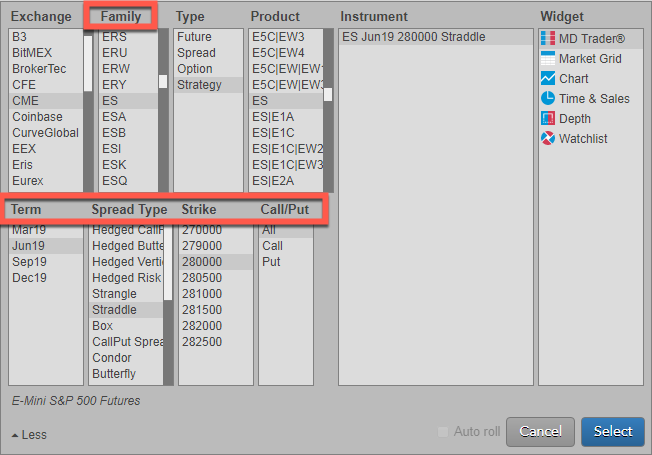Select ERU family
Viewport: 652px width, 455px height.
point(128,53)
